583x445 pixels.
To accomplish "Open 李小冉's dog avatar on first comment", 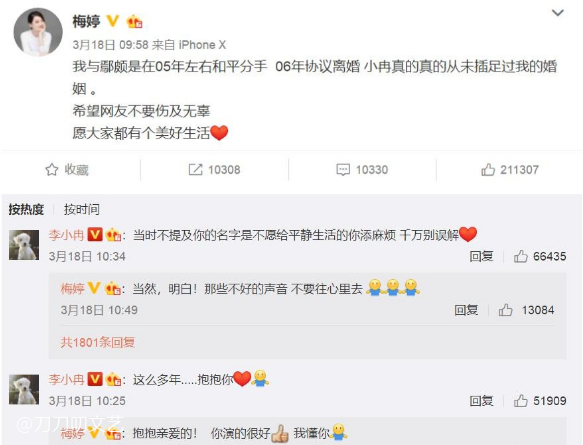I will (x=24, y=245).
